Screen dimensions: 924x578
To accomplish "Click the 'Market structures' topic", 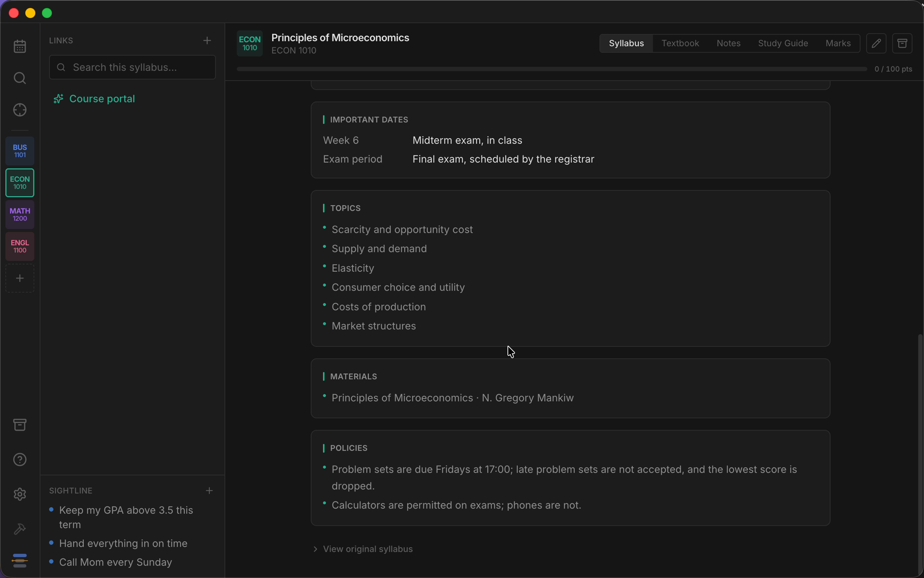I will point(373,326).
